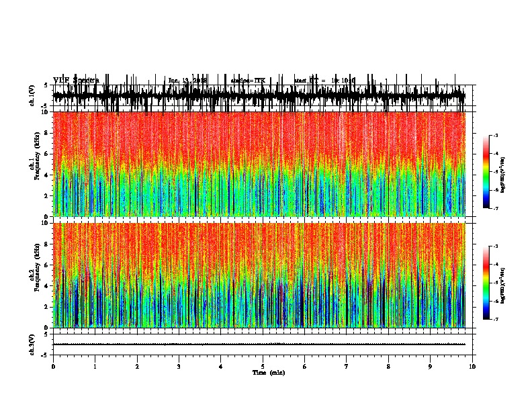Click the date label in the plot header

click(187, 81)
